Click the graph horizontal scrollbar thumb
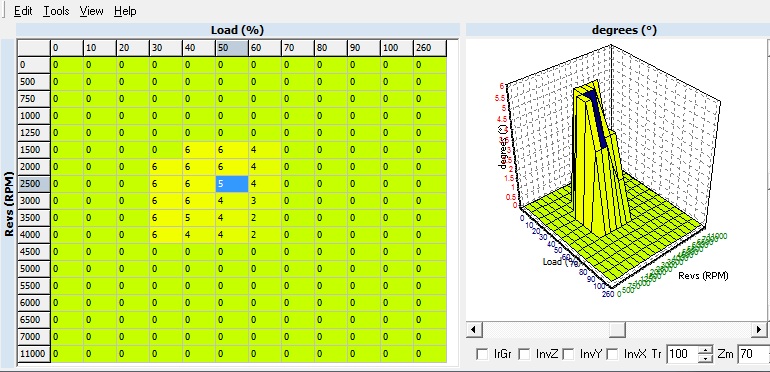Image resolution: width=770 pixels, height=372 pixels. pyautogui.click(x=617, y=329)
